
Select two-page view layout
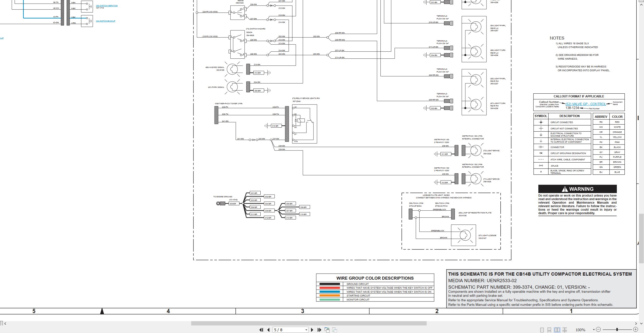pos(557,330)
